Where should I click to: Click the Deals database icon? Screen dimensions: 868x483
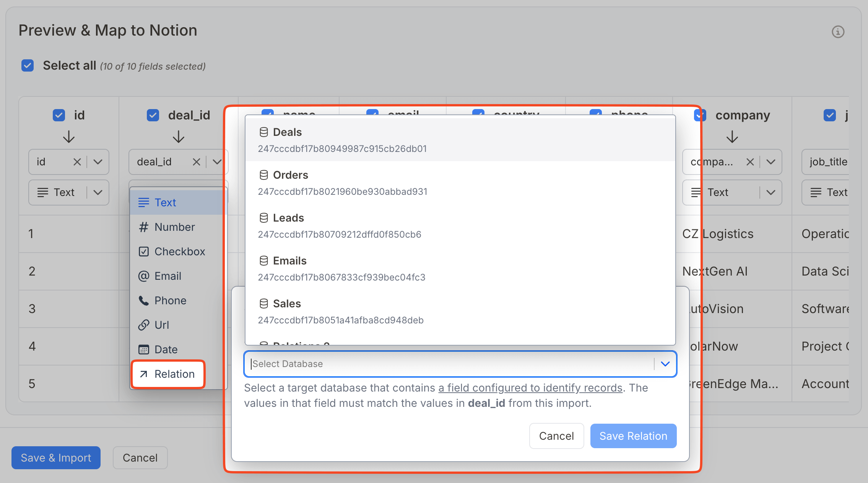coord(263,132)
